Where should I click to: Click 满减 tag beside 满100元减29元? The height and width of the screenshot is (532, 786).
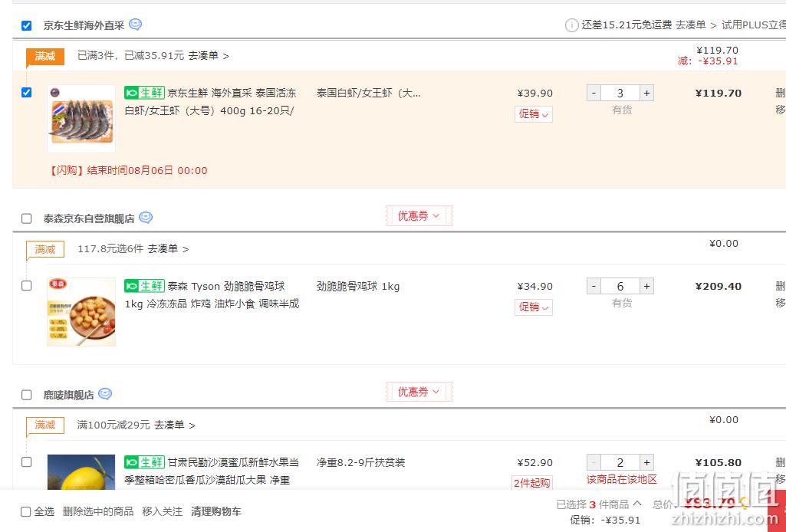pyautogui.click(x=45, y=425)
